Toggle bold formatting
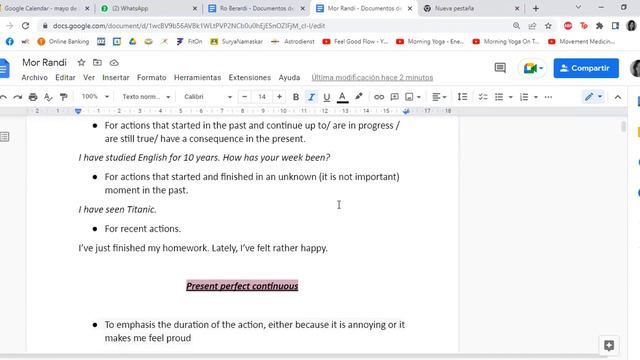This screenshot has width=640, height=360. coord(296,97)
